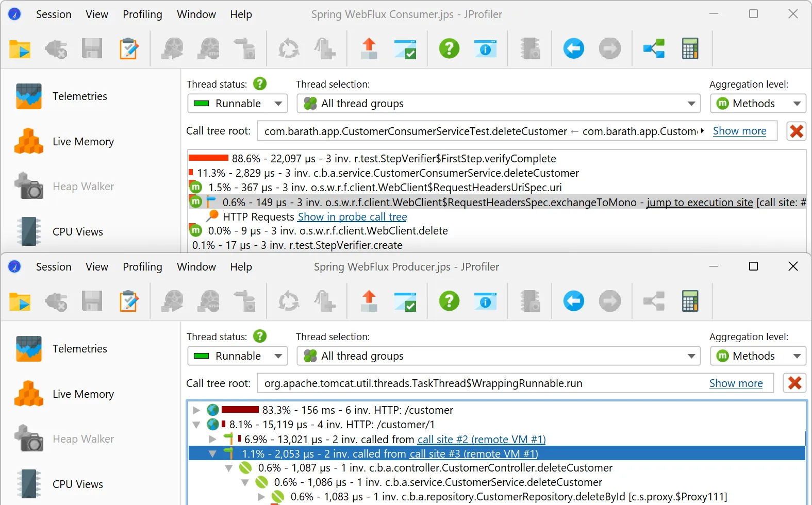Viewport: 812px width, 505px height.
Task: Open Help menu in the Producer window
Action: click(x=241, y=267)
